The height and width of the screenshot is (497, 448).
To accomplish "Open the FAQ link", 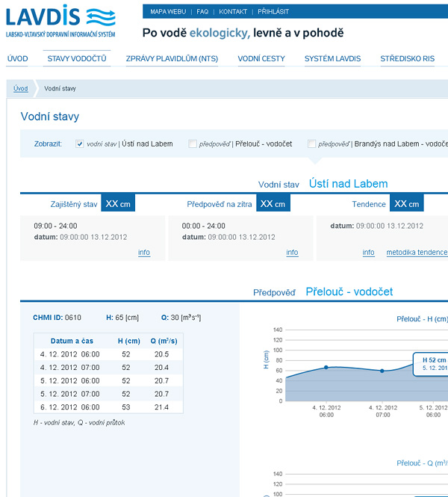I will pos(202,12).
